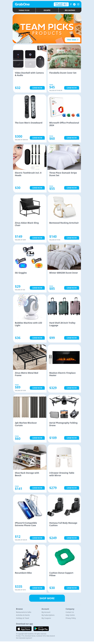This screenshot has height=644, width=94.
Task: Open the Google Play badge
Action: (41, 629)
